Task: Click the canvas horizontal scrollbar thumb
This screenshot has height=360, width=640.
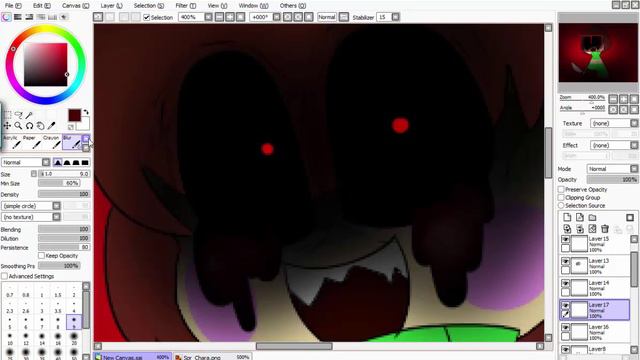Action: click(294, 346)
